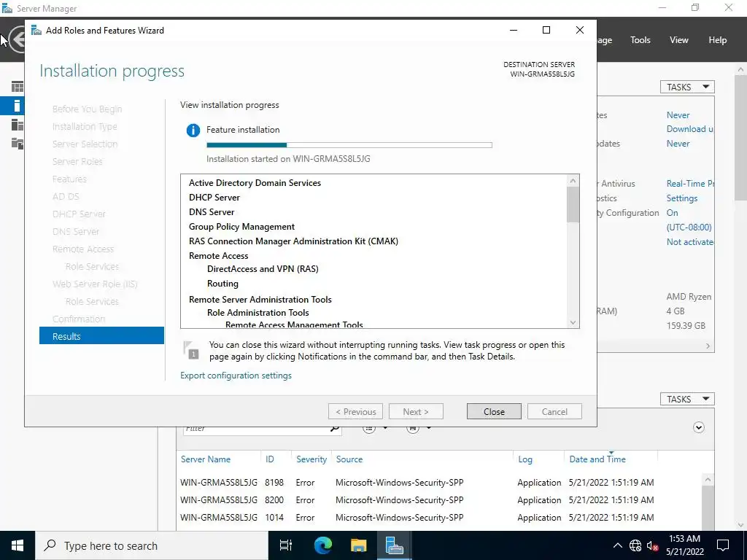Click the muted speaker tray icon
Image resolution: width=747 pixels, height=560 pixels.
[652, 546]
